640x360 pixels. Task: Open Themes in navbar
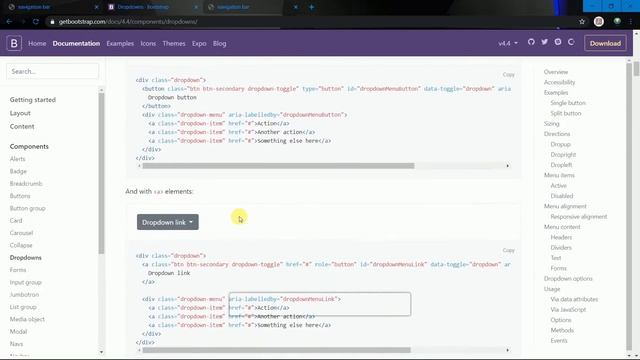pyautogui.click(x=174, y=43)
